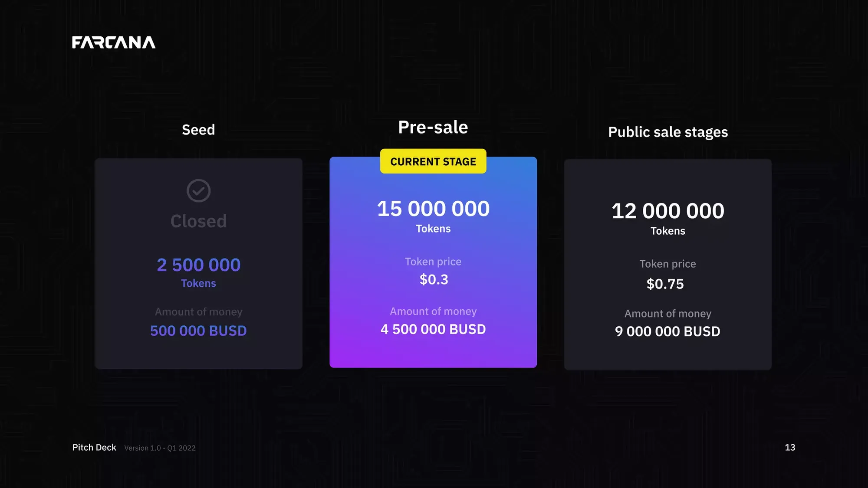The height and width of the screenshot is (488, 868).
Task: Click the Pitch Deck footer label
Action: coord(94,447)
